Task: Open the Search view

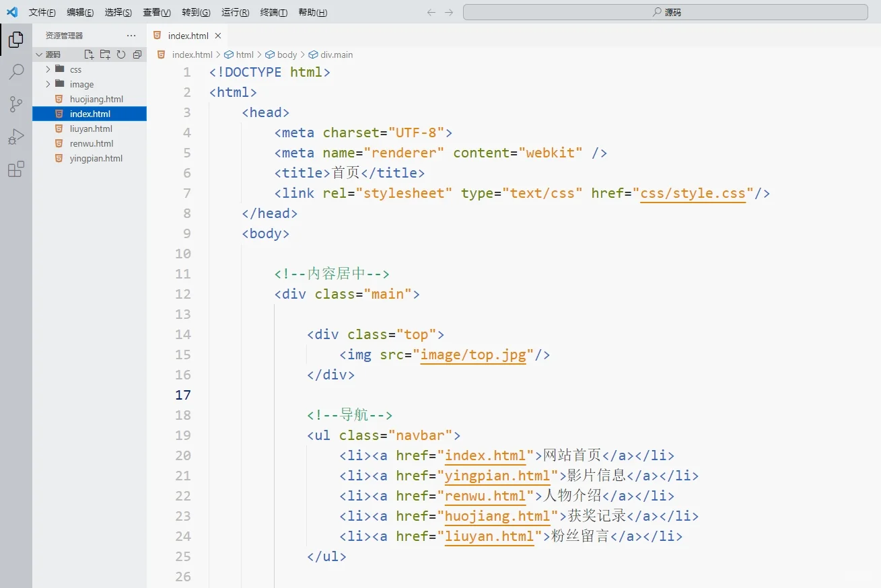Action: click(x=15, y=71)
